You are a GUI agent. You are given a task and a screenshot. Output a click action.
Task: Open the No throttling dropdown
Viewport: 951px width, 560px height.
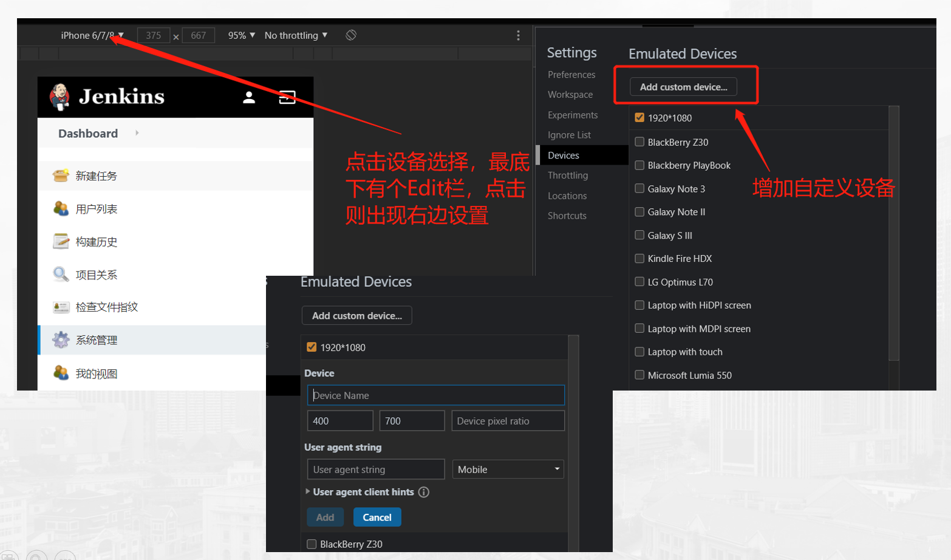coord(296,35)
